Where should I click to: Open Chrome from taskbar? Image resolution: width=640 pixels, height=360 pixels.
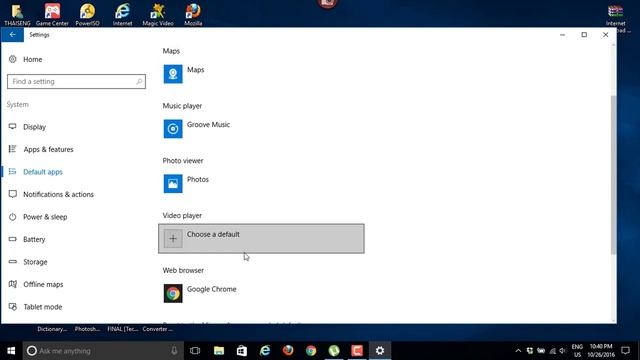(x=311, y=351)
